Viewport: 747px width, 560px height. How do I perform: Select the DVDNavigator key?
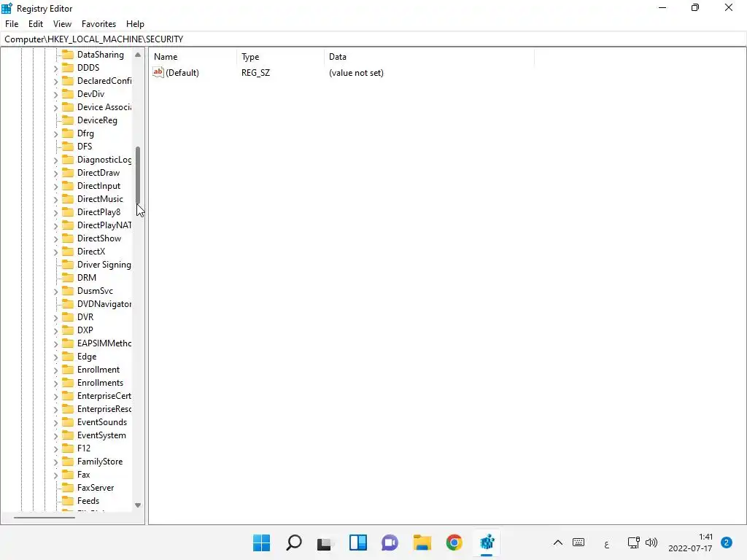click(104, 304)
